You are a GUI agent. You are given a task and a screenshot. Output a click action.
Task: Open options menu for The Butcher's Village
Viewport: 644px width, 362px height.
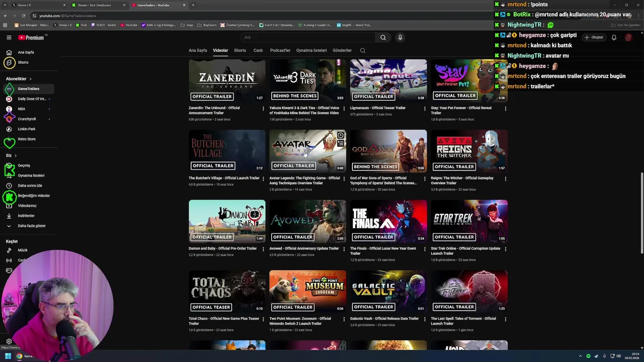click(263, 178)
